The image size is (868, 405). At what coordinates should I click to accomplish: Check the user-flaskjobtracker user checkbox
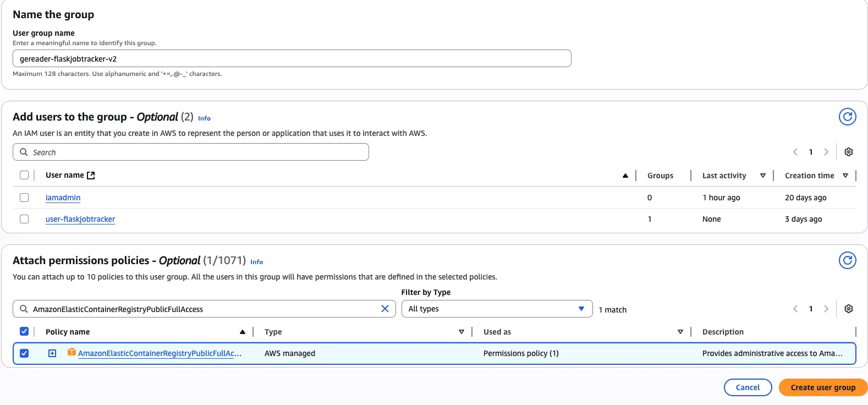point(24,219)
